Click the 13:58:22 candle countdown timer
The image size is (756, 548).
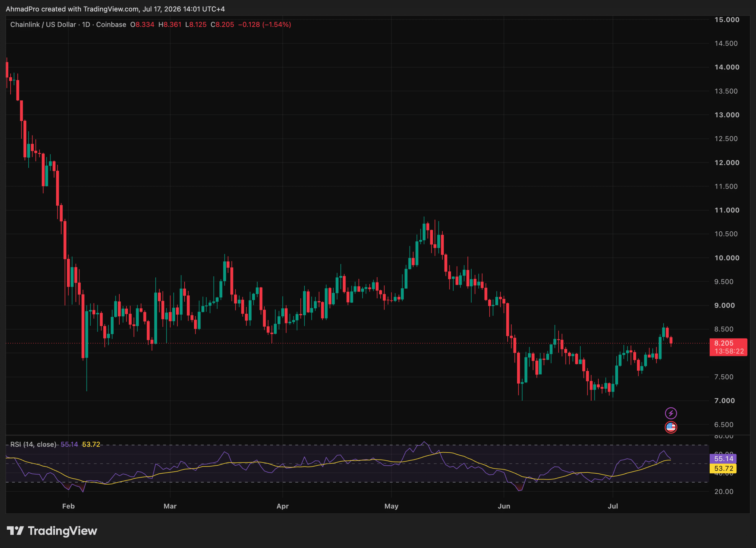pos(729,351)
